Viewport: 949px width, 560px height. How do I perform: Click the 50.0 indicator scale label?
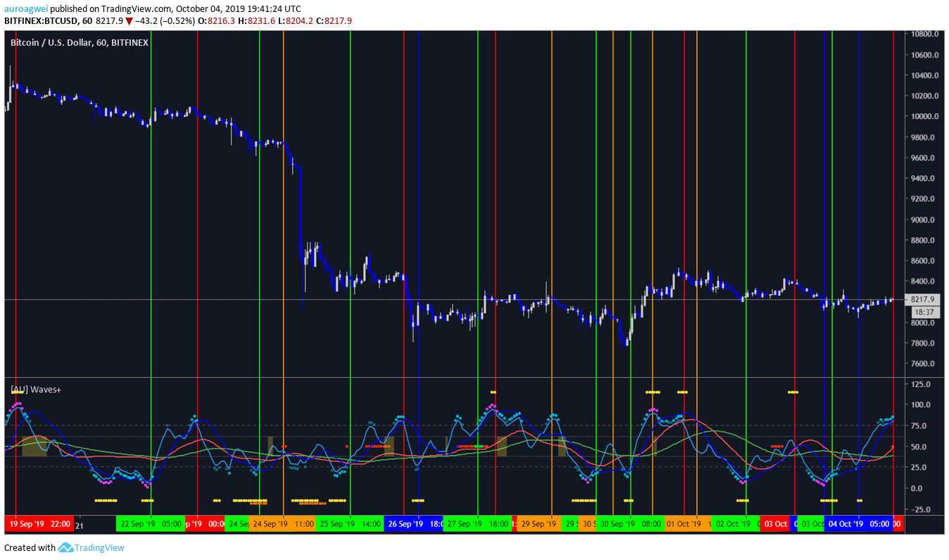tap(919, 447)
